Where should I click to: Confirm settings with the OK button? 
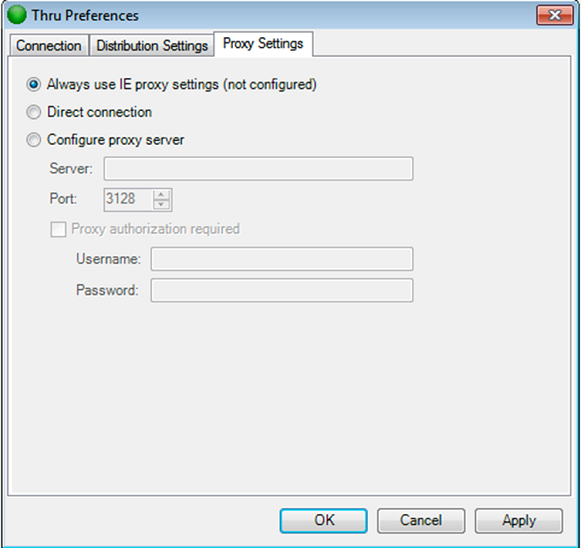coord(324,521)
